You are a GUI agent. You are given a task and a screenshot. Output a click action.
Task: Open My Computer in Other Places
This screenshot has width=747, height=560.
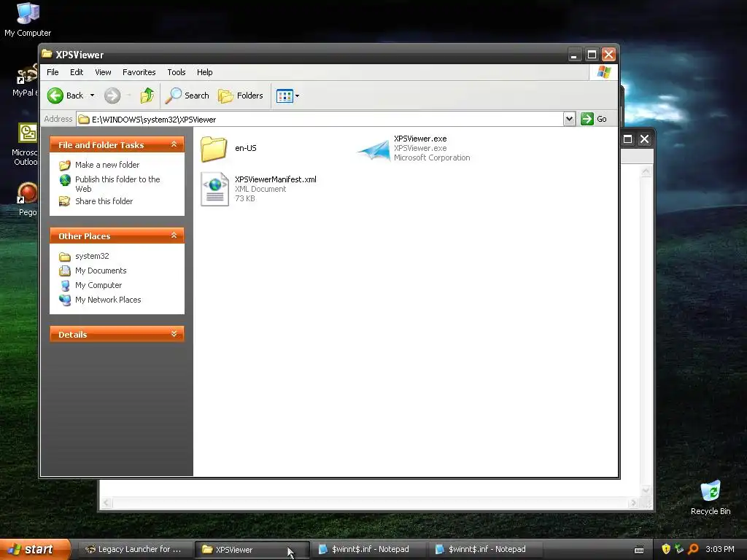pos(98,285)
